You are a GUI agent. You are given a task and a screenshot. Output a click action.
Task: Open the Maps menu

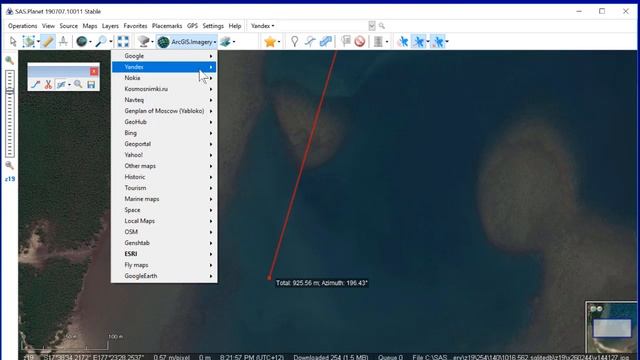90,26
